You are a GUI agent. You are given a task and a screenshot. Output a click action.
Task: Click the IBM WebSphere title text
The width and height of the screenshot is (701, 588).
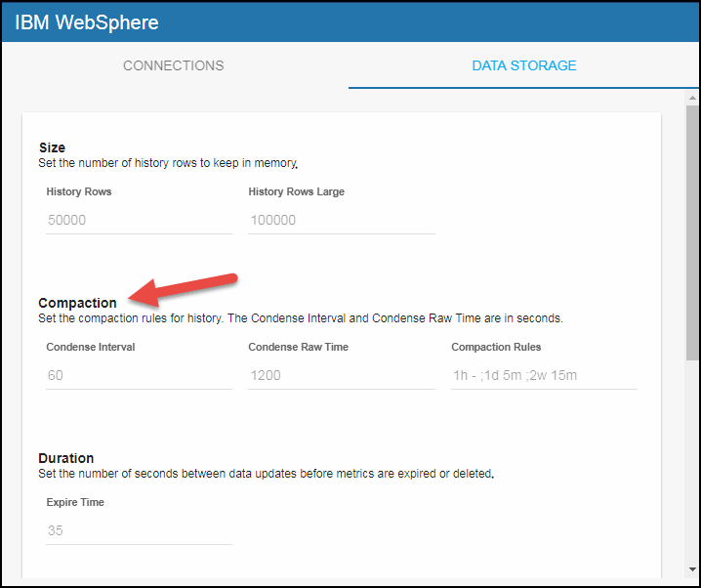(86, 22)
